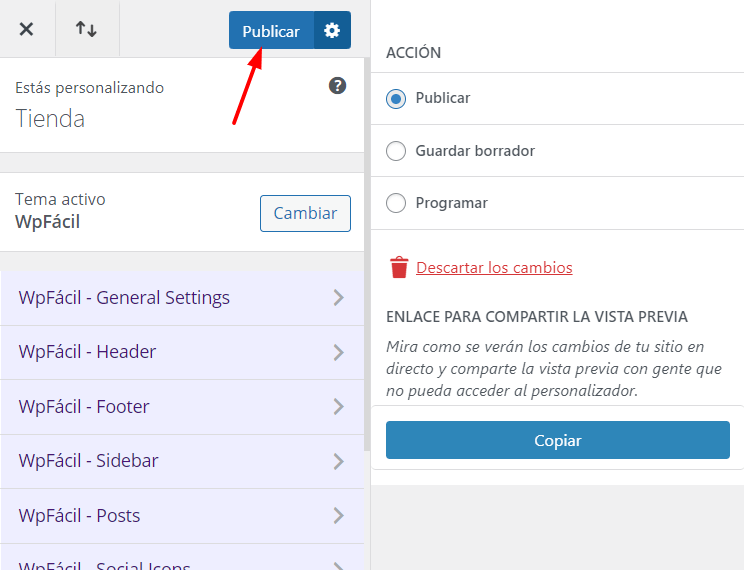Click the Estás personalizando label
This screenshot has height=570, width=744.
(89, 88)
